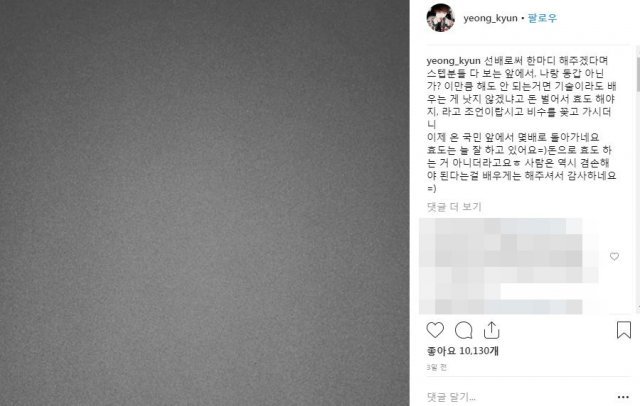This screenshot has width=640, height=406.
Task: Click the last blurred comment row
Action: 500,307
